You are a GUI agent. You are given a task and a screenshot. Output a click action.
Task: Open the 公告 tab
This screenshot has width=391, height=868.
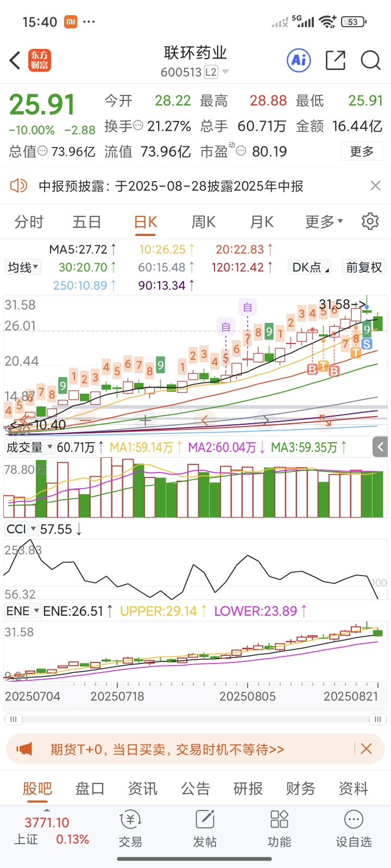tap(195, 788)
